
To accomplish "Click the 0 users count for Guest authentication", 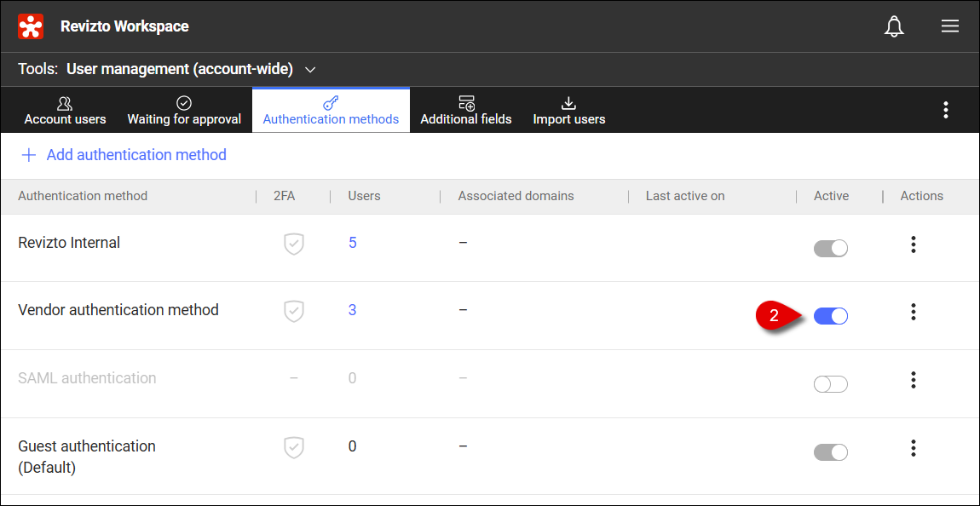I will click(353, 446).
